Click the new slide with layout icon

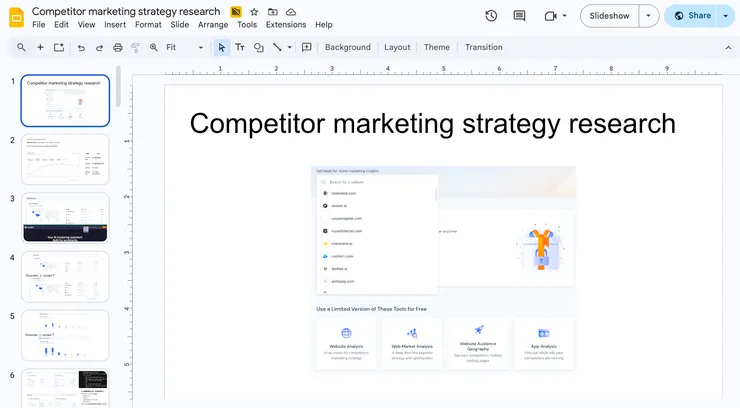(x=59, y=47)
